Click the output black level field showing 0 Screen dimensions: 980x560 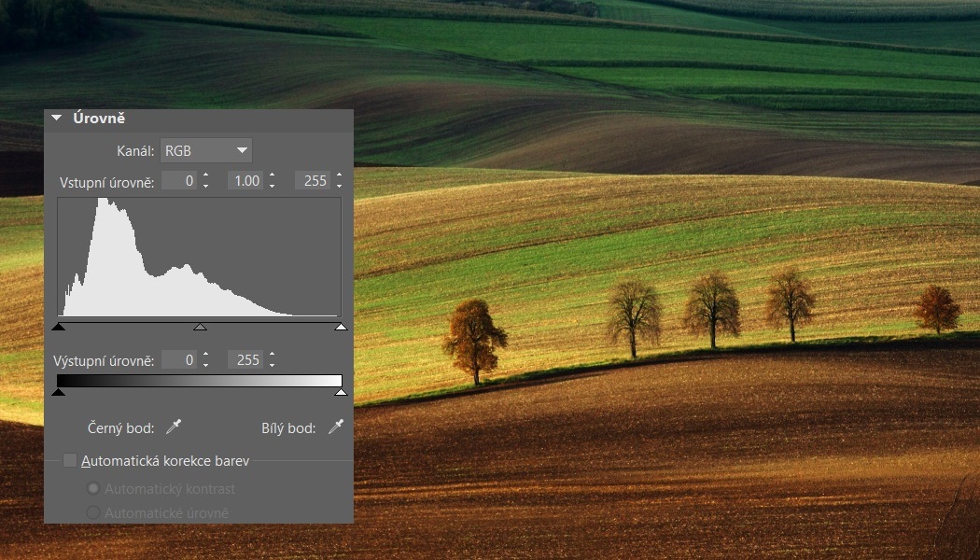pyautogui.click(x=179, y=359)
